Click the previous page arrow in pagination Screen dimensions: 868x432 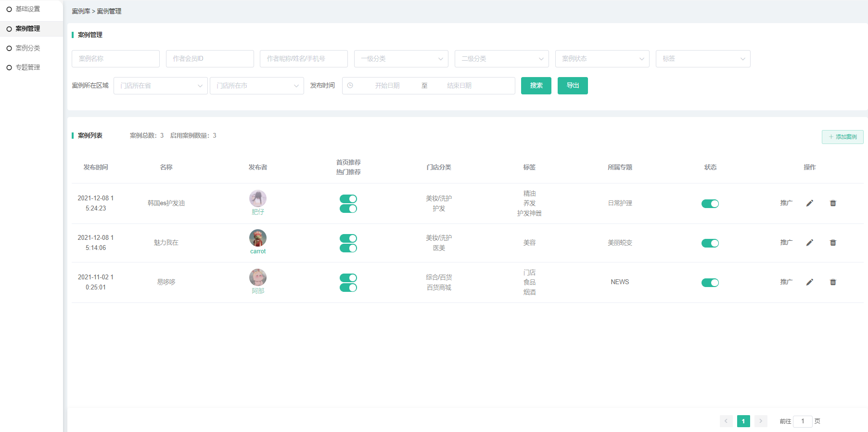click(726, 421)
